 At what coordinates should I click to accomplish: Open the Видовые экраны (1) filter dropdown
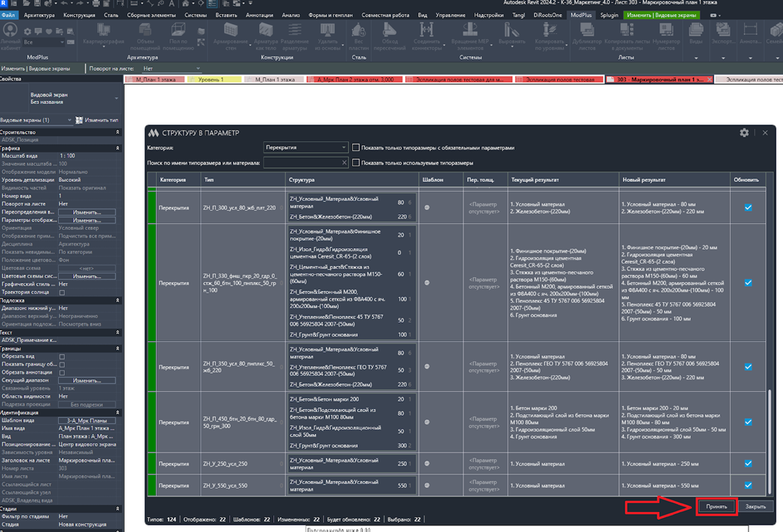(36, 120)
